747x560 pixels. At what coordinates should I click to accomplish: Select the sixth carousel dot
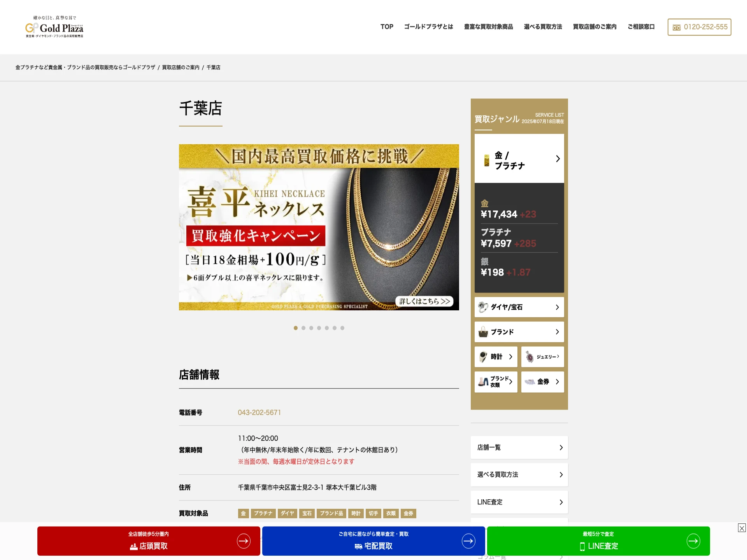coord(335,328)
